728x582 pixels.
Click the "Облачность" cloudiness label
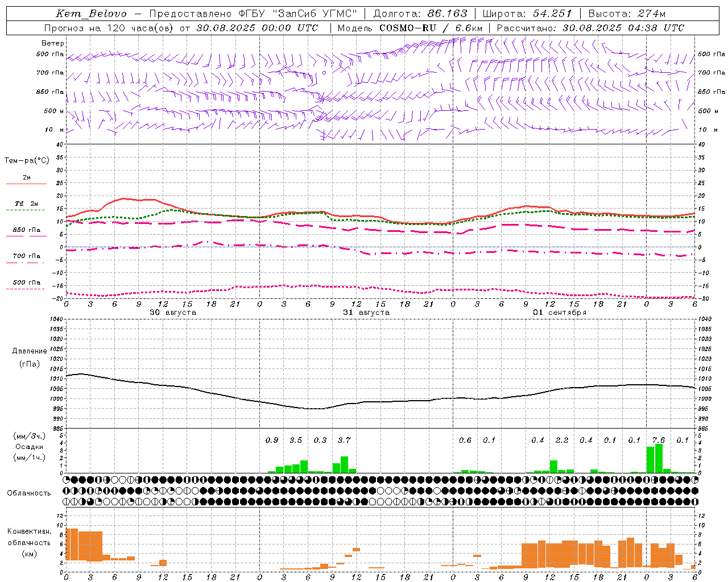pyautogui.click(x=29, y=493)
